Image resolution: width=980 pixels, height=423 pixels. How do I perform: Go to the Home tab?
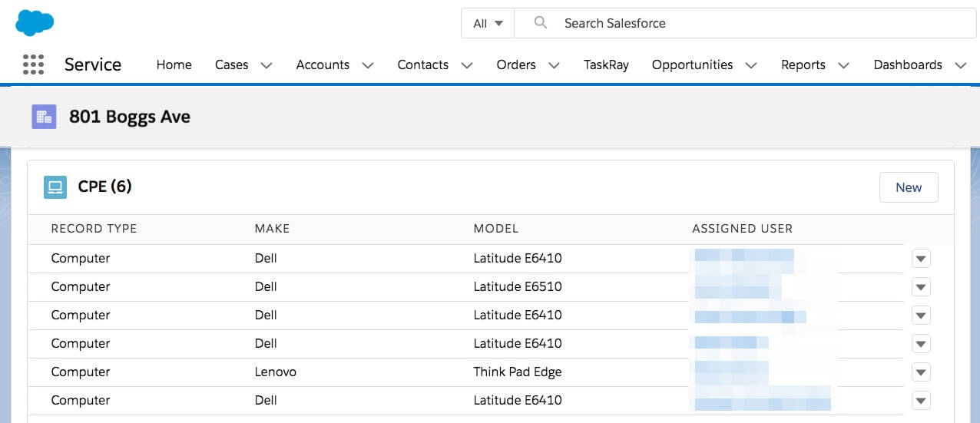[x=174, y=64]
